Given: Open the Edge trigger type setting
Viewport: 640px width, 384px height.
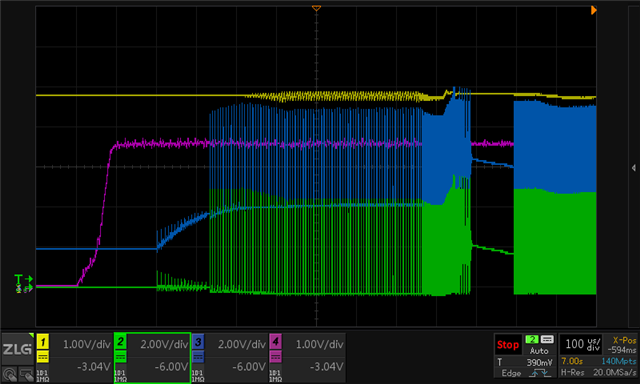Looking at the screenshot, I should pos(511,373).
